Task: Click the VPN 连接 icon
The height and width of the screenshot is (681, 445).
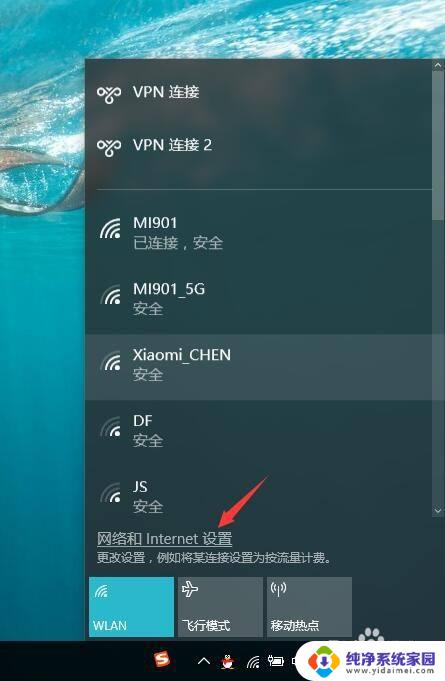Action: click(109, 94)
